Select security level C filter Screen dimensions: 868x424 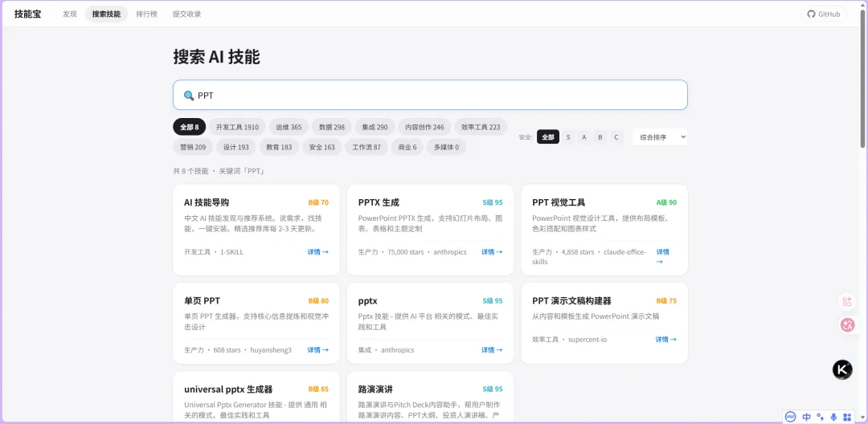[616, 137]
